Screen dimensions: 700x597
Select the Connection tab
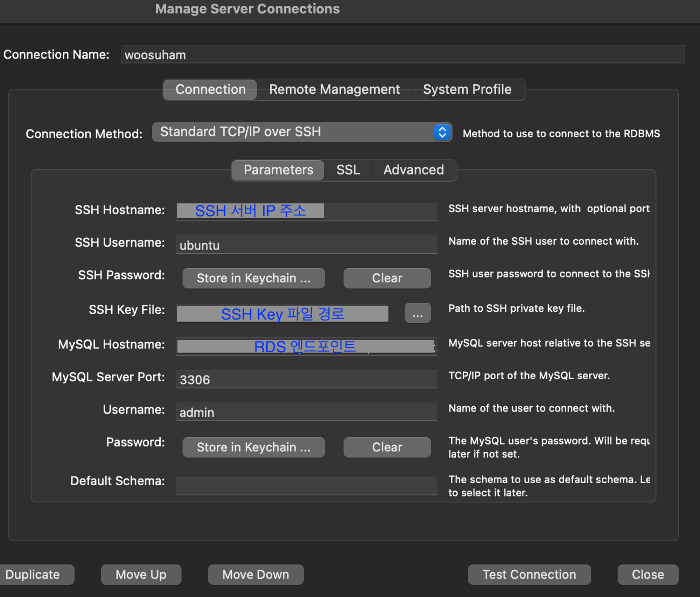click(210, 90)
